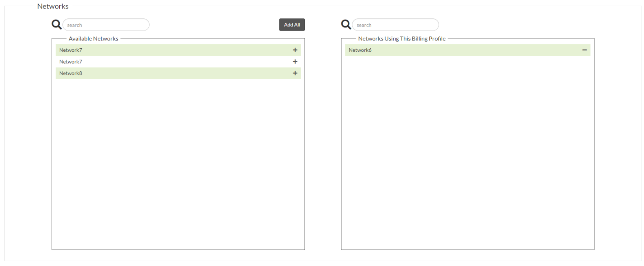Focus the search field above Available Networks
Screen dimensions: 644x266
tap(106, 25)
